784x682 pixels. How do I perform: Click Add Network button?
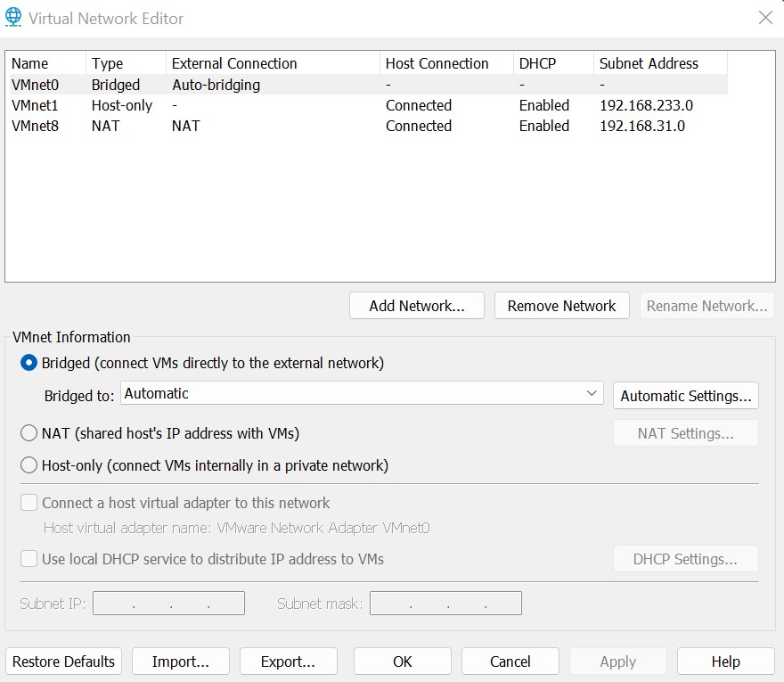[417, 306]
